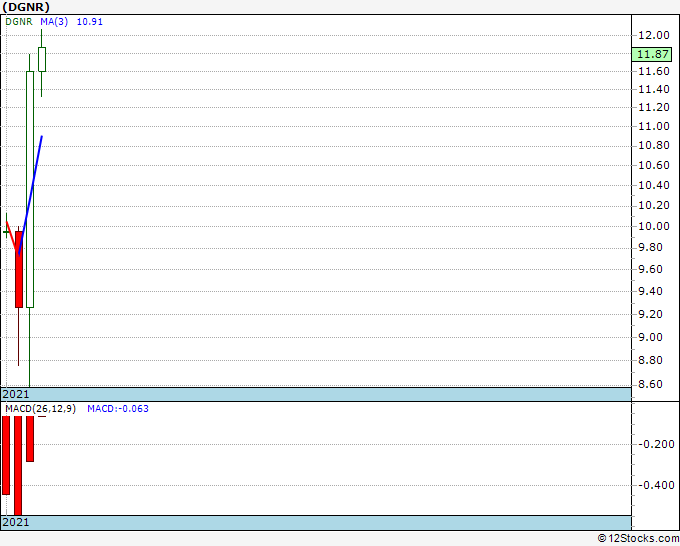Click the 11.20 price axis label
This screenshot has width=680, height=546.
[654, 107]
